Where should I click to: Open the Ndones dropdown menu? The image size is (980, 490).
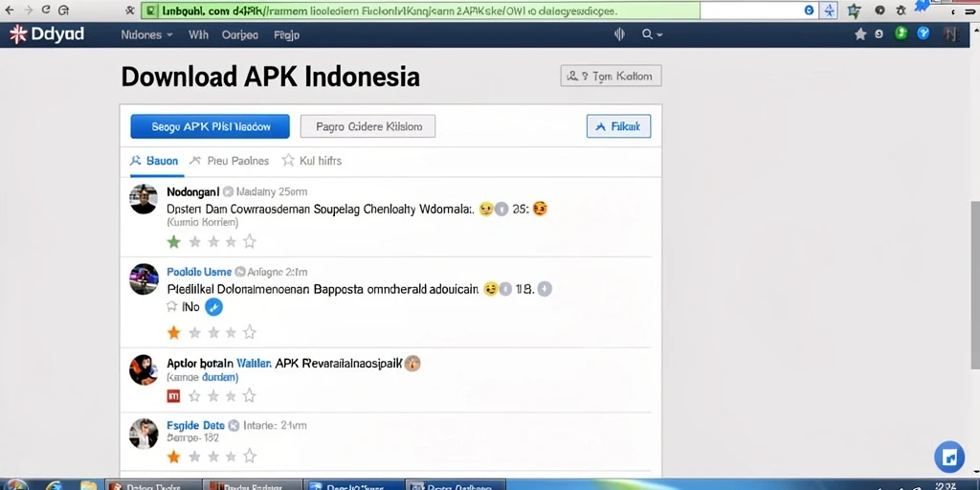coord(146,35)
